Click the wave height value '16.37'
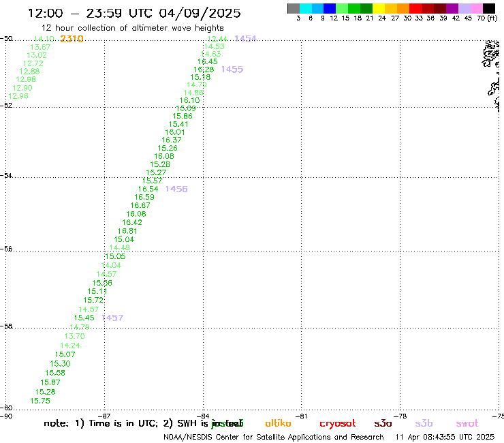This screenshot has height=443, width=504. tap(172, 140)
